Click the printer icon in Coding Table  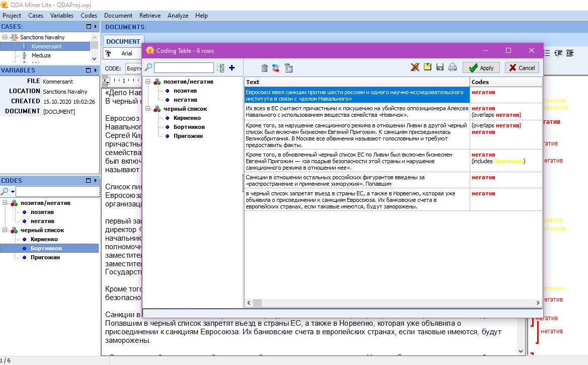coord(453,67)
